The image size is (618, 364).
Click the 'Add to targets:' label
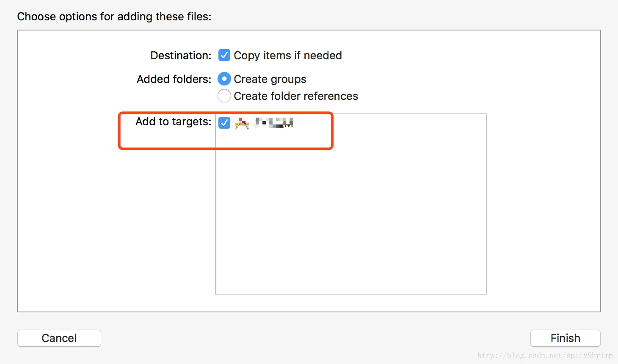click(173, 121)
